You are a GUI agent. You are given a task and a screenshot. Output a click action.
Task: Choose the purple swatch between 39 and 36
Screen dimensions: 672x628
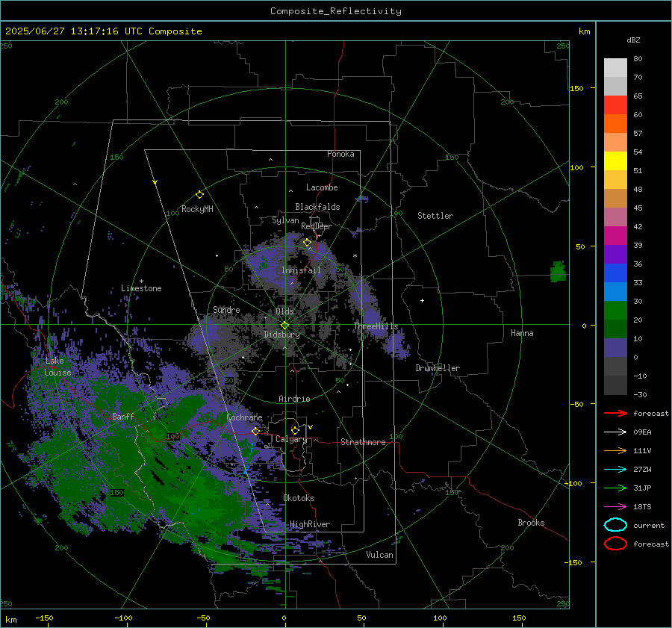615,255
